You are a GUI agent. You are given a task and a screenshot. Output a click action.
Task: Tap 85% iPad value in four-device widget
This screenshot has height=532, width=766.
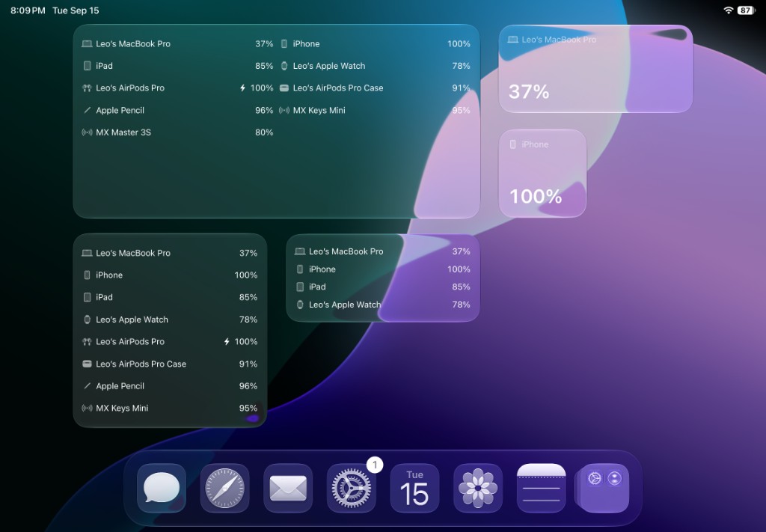pyautogui.click(x=461, y=287)
